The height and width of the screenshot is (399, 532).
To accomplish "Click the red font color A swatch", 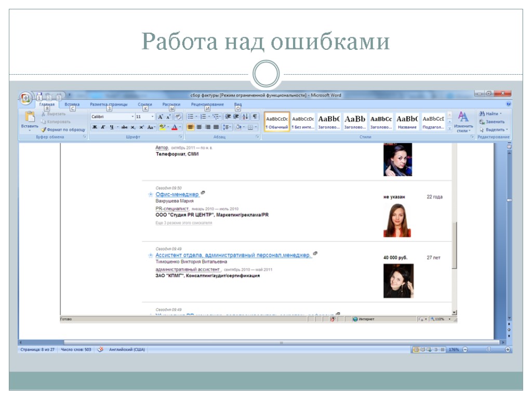I will [x=175, y=127].
